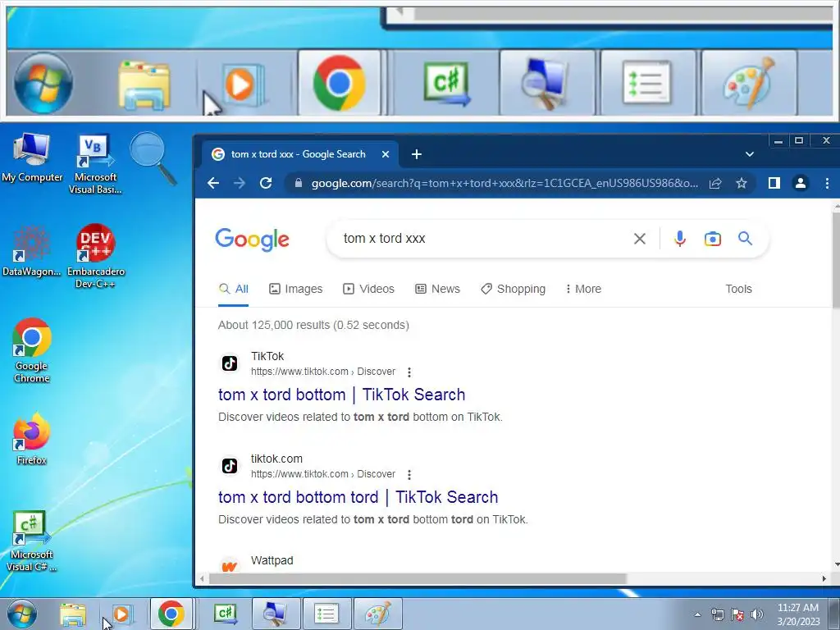Click the padlock site info icon
Image resolution: width=840 pixels, height=630 pixels.
pos(299,183)
